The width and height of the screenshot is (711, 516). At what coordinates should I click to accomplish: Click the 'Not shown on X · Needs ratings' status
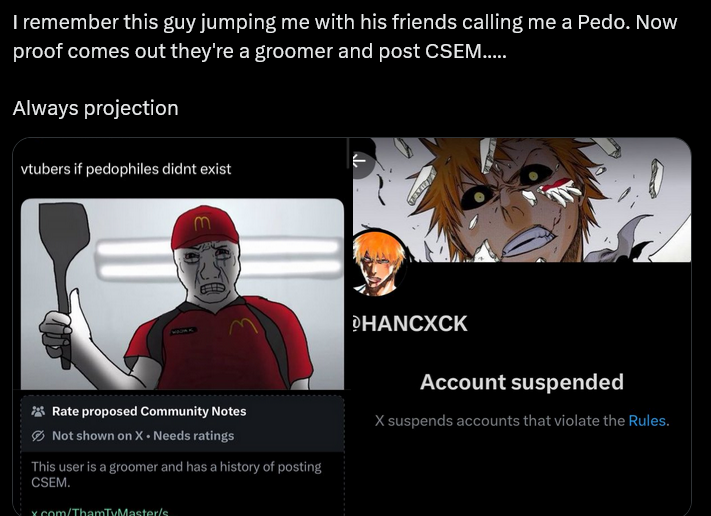tap(143, 436)
